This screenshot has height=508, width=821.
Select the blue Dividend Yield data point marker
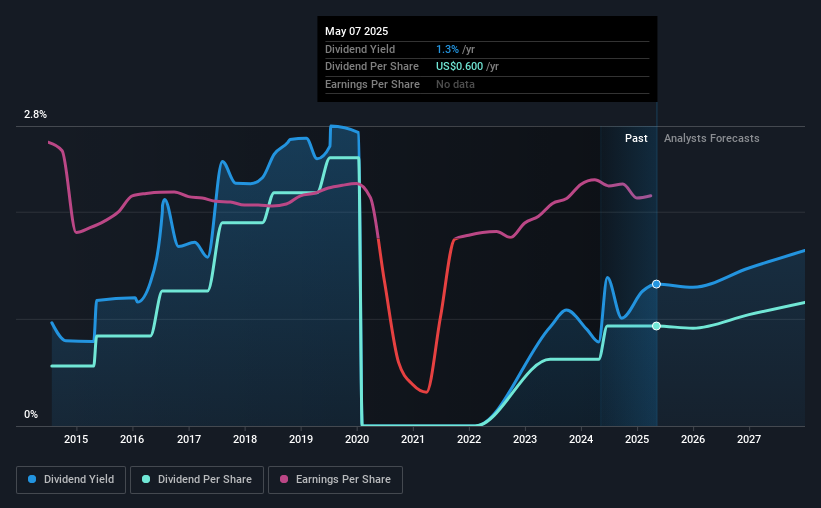tap(657, 284)
